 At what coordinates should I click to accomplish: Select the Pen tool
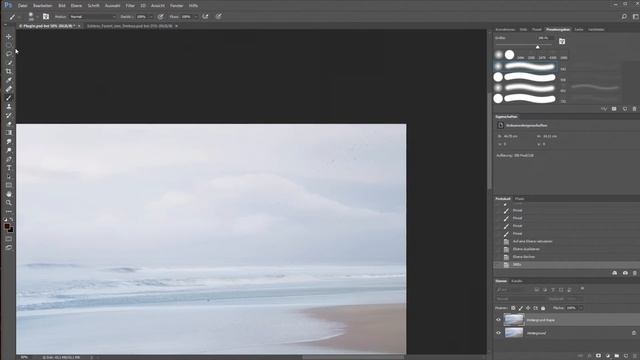click(x=9, y=159)
